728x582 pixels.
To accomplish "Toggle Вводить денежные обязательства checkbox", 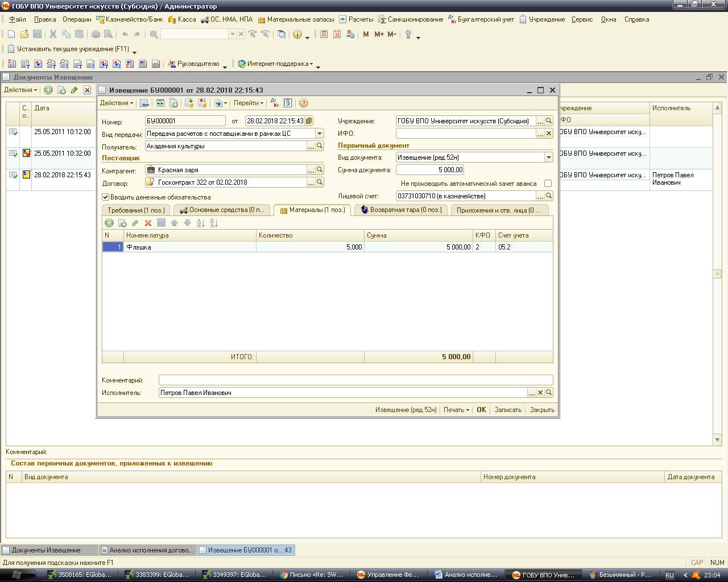I will coord(105,197).
